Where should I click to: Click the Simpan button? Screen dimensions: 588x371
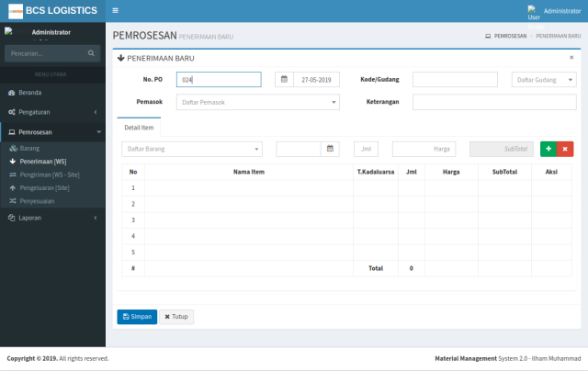(137, 316)
